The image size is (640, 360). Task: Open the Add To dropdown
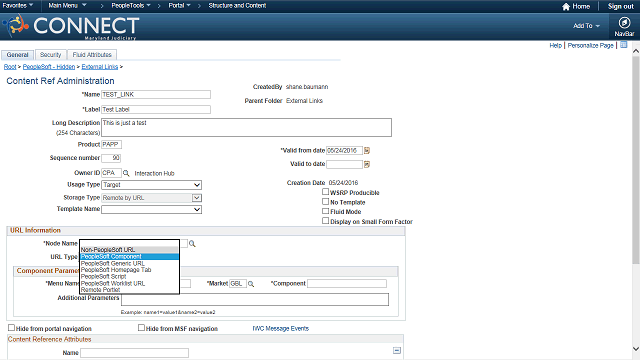pos(587,26)
